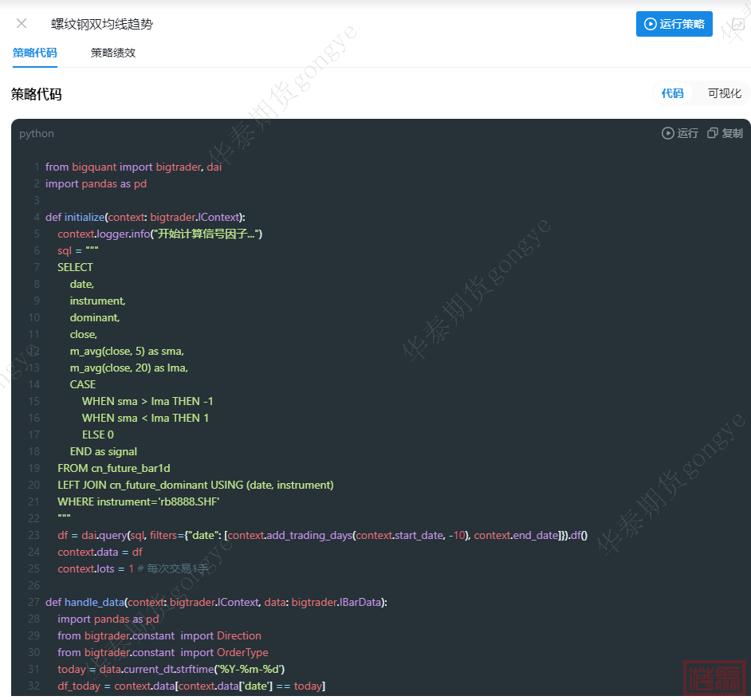The height and width of the screenshot is (700, 751).
Task: Toggle view to 可视化 mode
Action: click(724, 93)
